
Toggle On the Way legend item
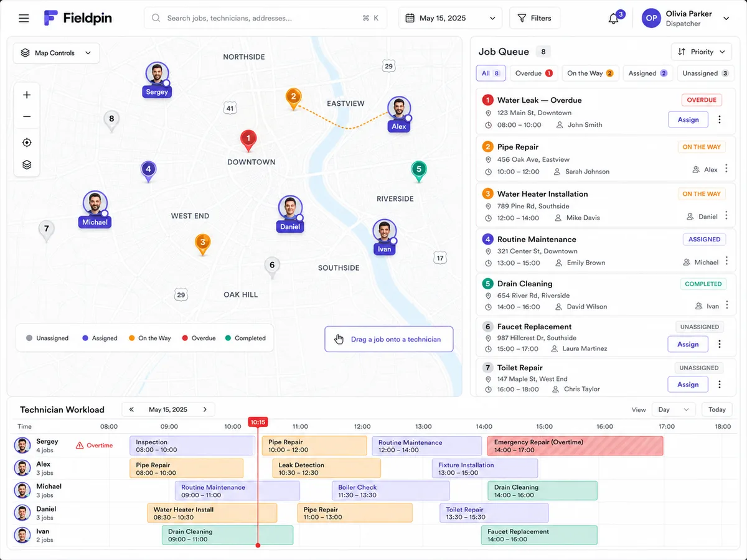tap(150, 338)
